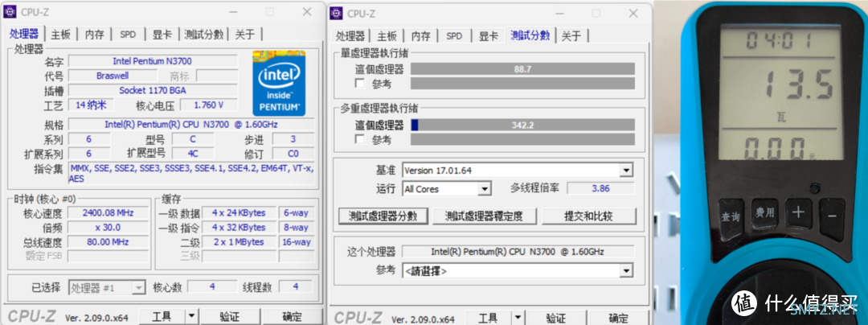The image size is (868, 325).
Task: Click the 二级 cache value 2 x 1 MBytes
Action: pos(238,242)
